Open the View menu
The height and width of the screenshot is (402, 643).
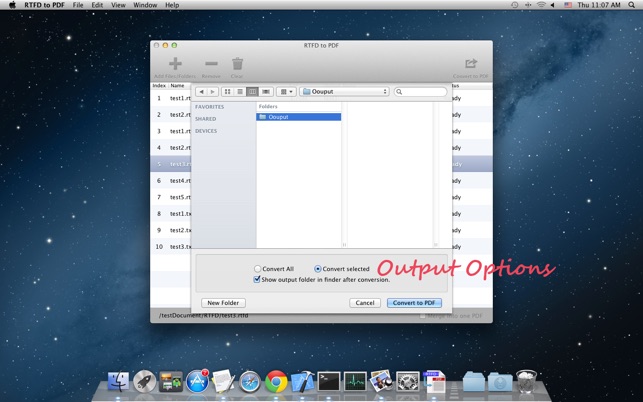118,5
